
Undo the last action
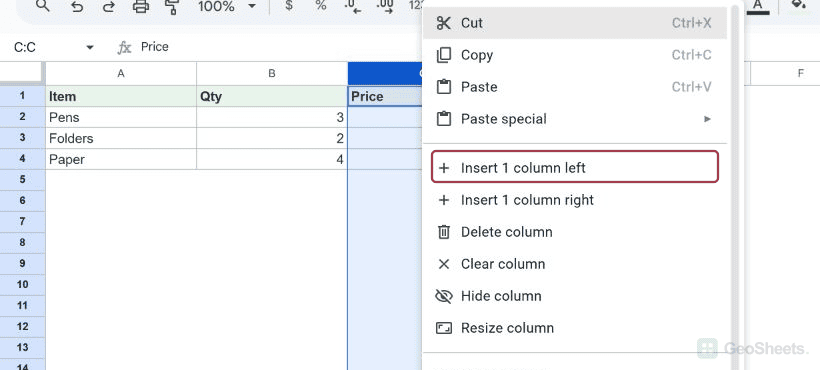click(77, 6)
